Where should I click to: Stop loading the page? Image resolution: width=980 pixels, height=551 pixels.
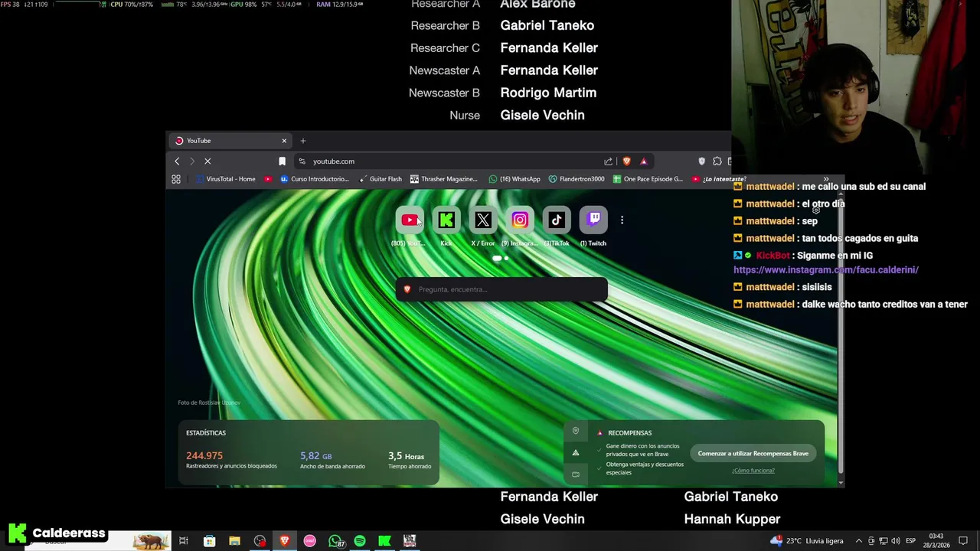[x=207, y=161]
